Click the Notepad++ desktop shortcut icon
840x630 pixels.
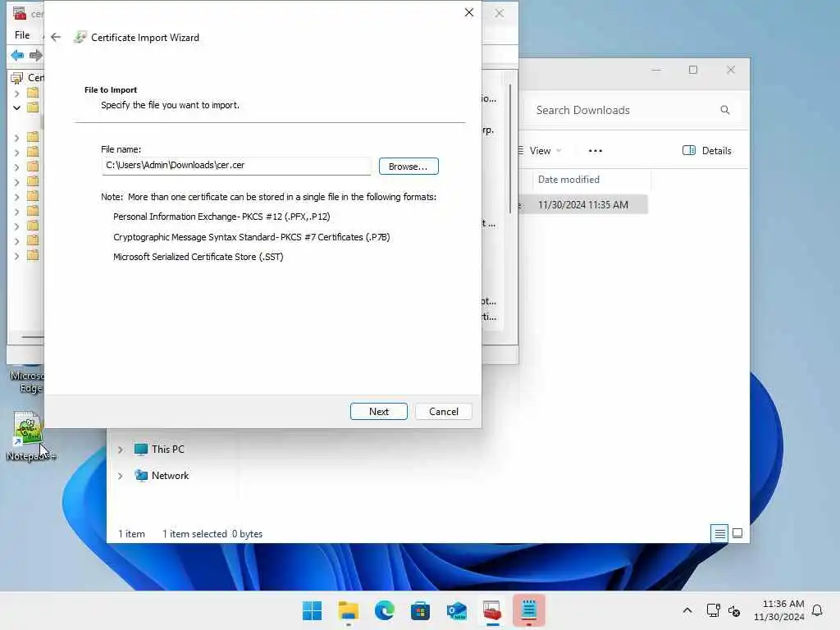pyautogui.click(x=28, y=428)
